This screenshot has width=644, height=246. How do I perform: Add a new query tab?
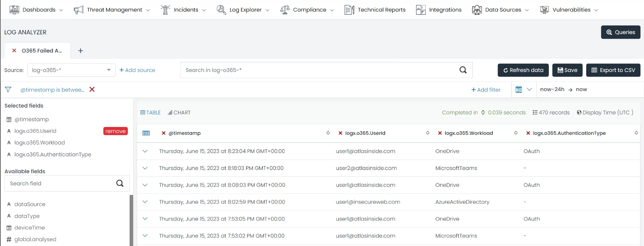pos(81,51)
